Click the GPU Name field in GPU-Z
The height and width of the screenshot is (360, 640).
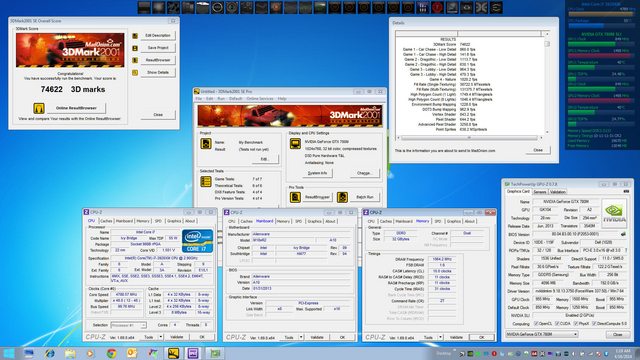(566, 202)
